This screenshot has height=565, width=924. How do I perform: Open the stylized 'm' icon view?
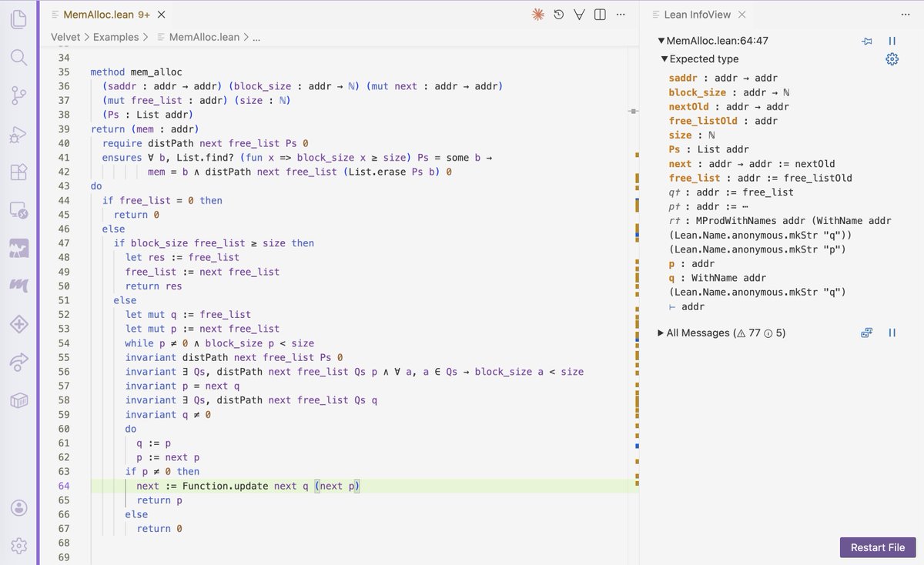[18, 286]
